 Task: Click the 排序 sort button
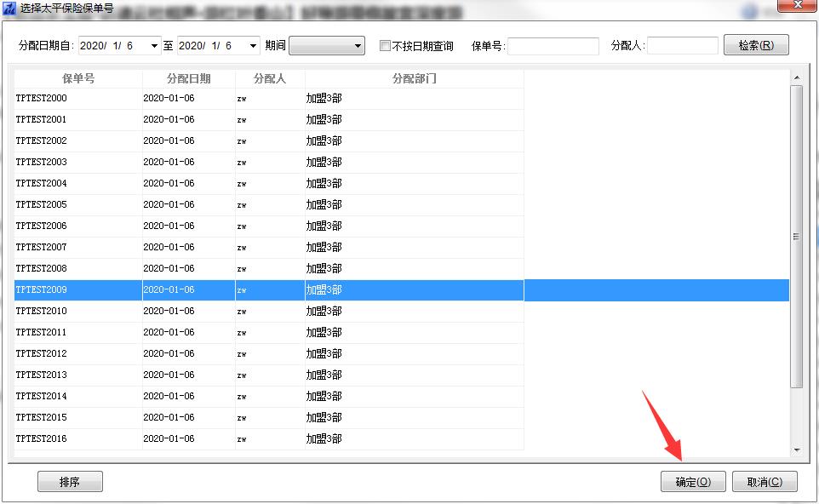coord(70,482)
